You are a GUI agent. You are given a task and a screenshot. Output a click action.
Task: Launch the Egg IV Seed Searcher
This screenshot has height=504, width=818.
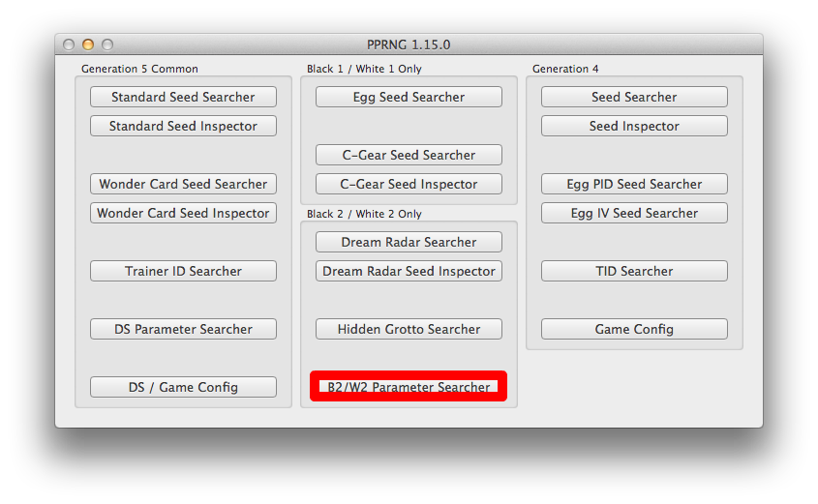[634, 213]
